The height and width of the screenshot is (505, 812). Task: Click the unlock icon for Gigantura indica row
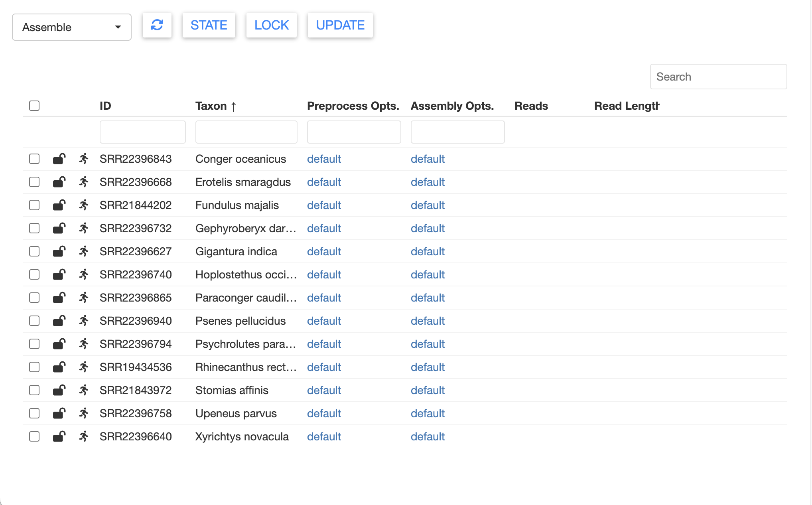click(59, 251)
